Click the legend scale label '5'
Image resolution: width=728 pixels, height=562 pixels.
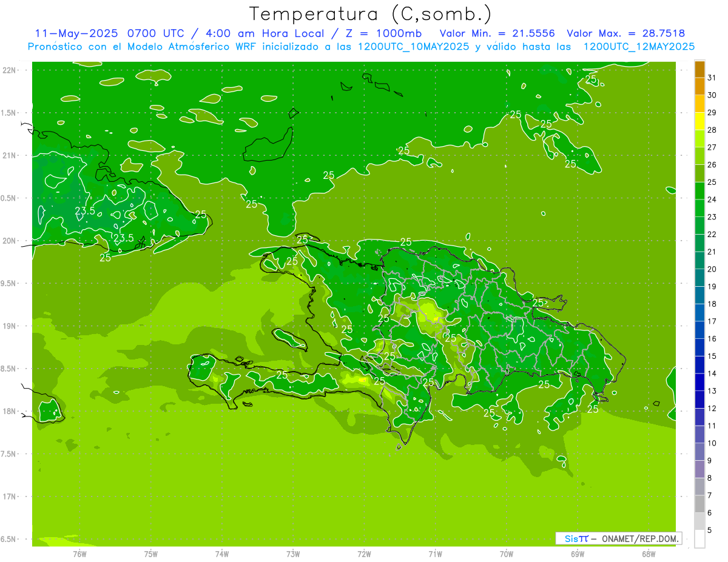[710, 530]
